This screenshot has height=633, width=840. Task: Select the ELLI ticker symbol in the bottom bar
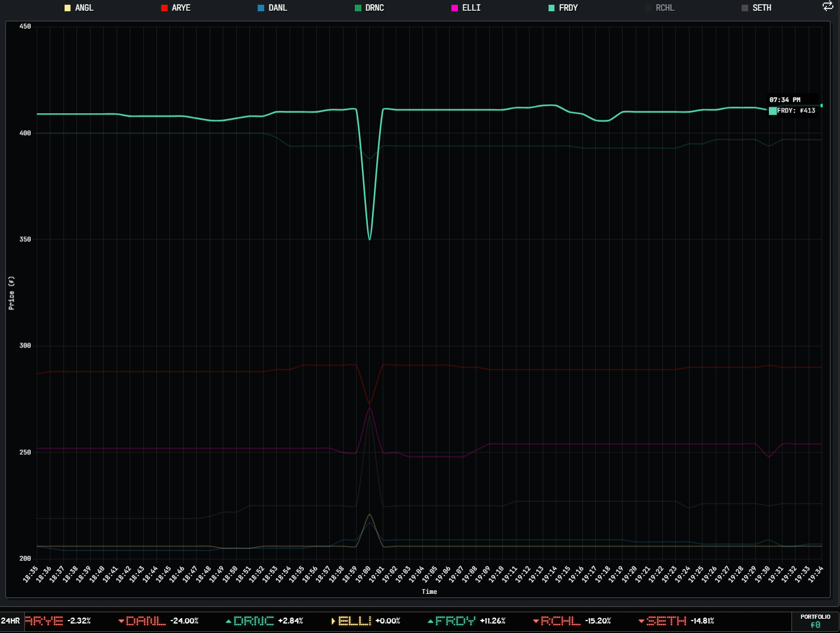pyautogui.click(x=355, y=621)
